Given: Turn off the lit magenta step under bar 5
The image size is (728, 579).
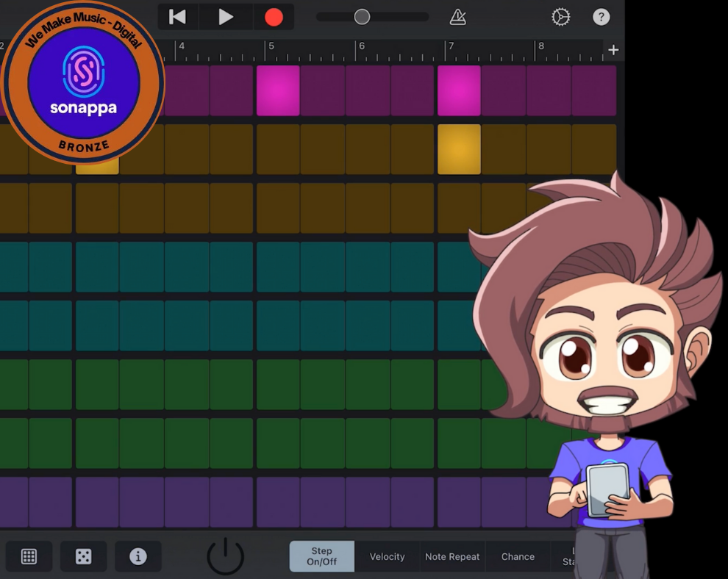Looking at the screenshot, I should click(x=278, y=90).
